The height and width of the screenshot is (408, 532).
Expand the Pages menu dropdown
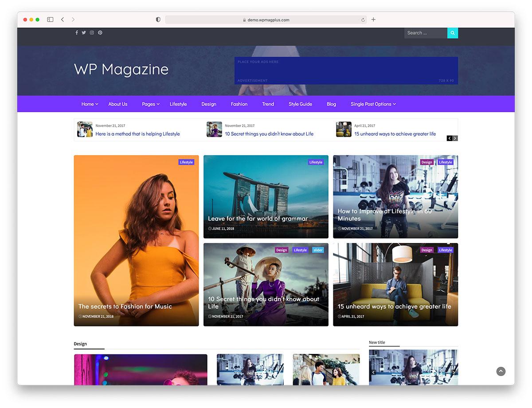click(151, 104)
